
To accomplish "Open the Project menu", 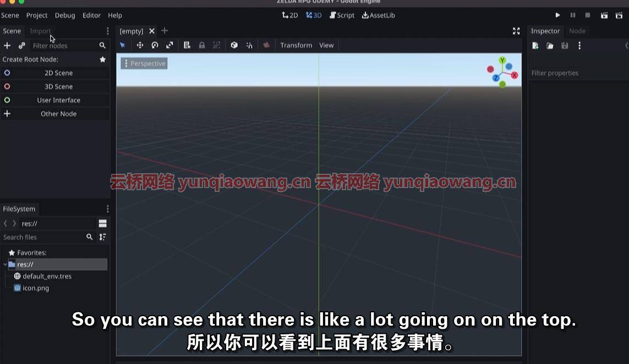I will pos(37,15).
